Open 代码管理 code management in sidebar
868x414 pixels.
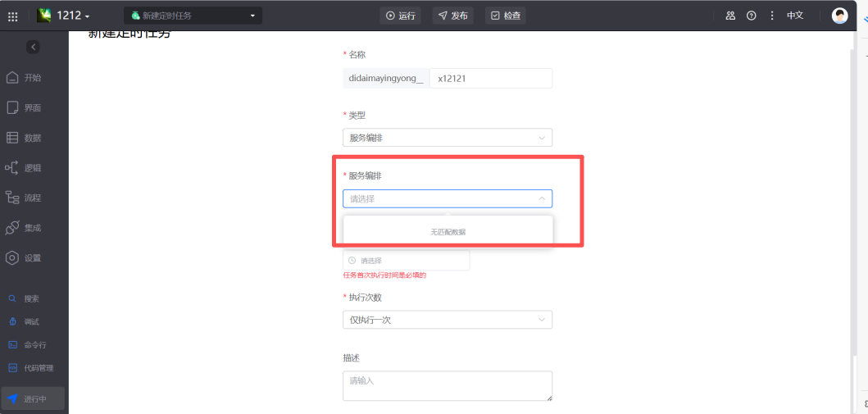coord(31,368)
